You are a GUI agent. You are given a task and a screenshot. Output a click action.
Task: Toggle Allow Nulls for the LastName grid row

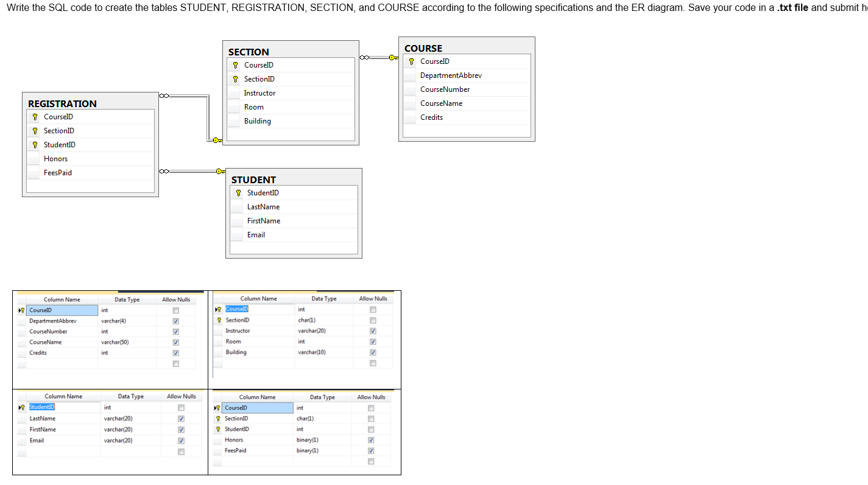pyautogui.click(x=181, y=419)
